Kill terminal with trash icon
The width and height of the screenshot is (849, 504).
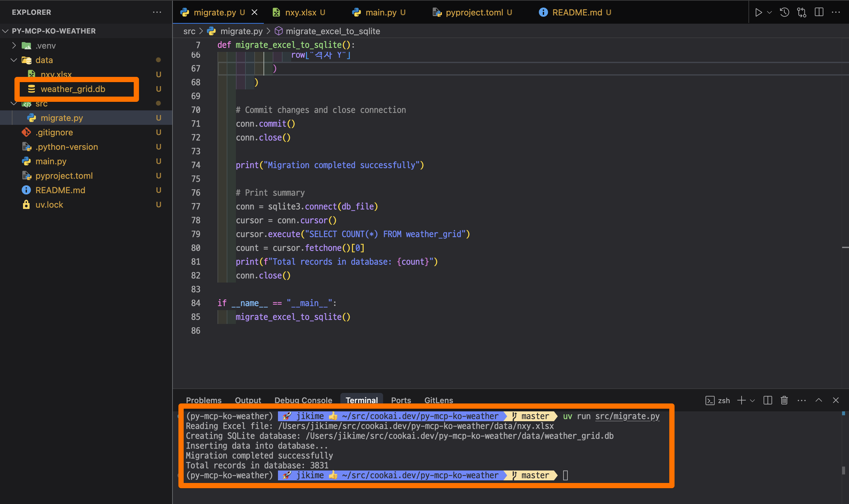[x=784, y=401]
